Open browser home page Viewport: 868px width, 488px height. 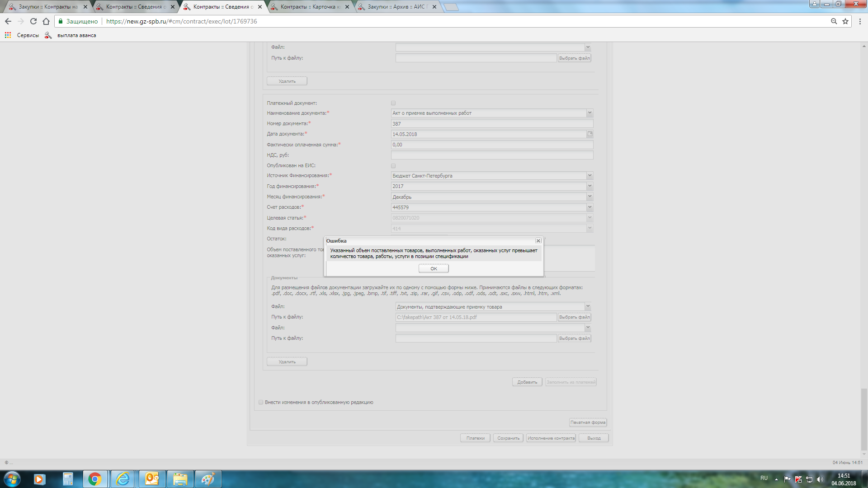(x=46, y=21)
